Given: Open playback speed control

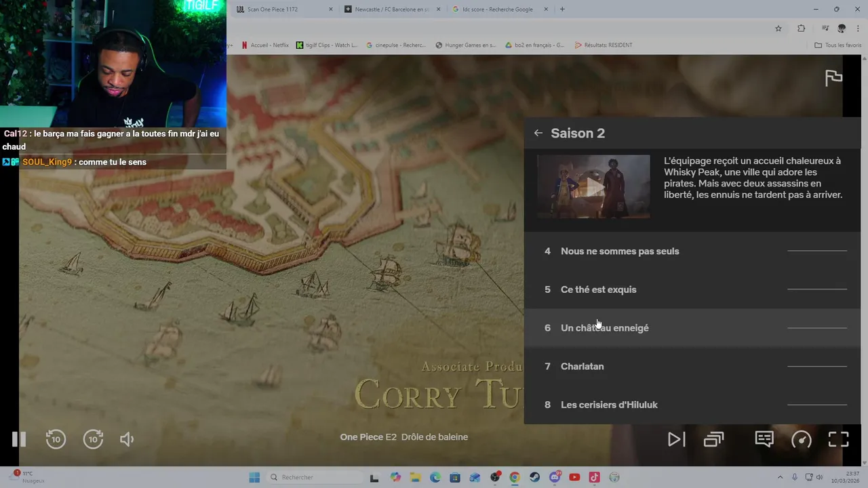Looking at the screenshot, I should tap(802, 439).
